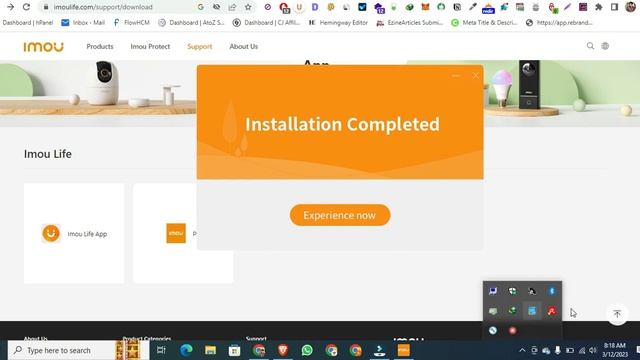
Task: Toggle the browser side panel icon
Action: click(614, 7)
